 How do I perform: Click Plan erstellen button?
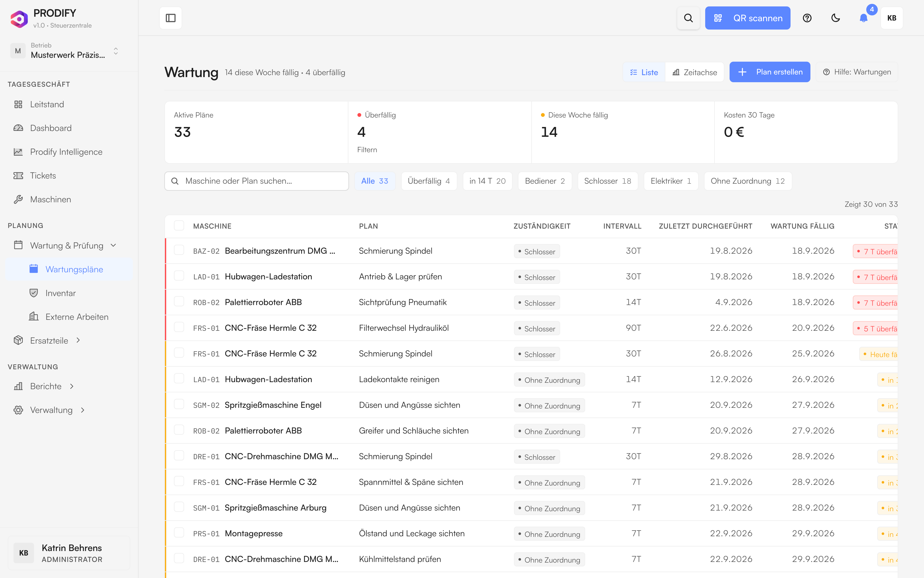coord(770,72)
